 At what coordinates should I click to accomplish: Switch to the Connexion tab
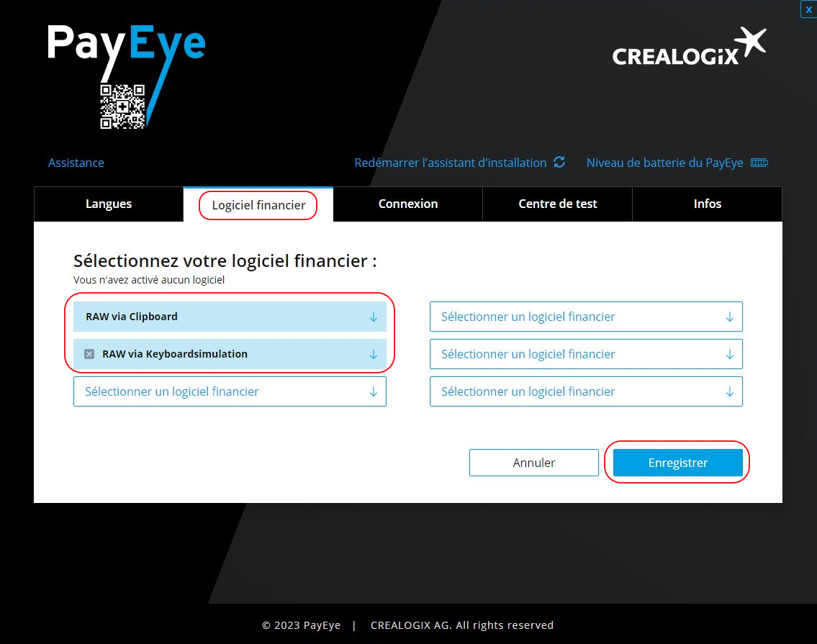point(408,204)
